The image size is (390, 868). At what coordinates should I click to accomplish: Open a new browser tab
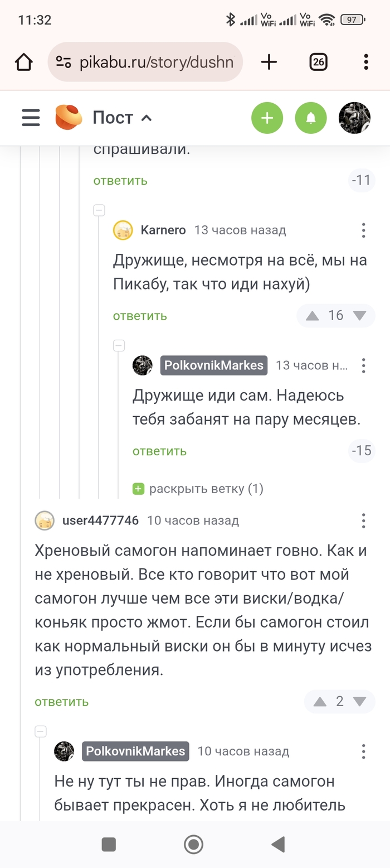(269, 62)
